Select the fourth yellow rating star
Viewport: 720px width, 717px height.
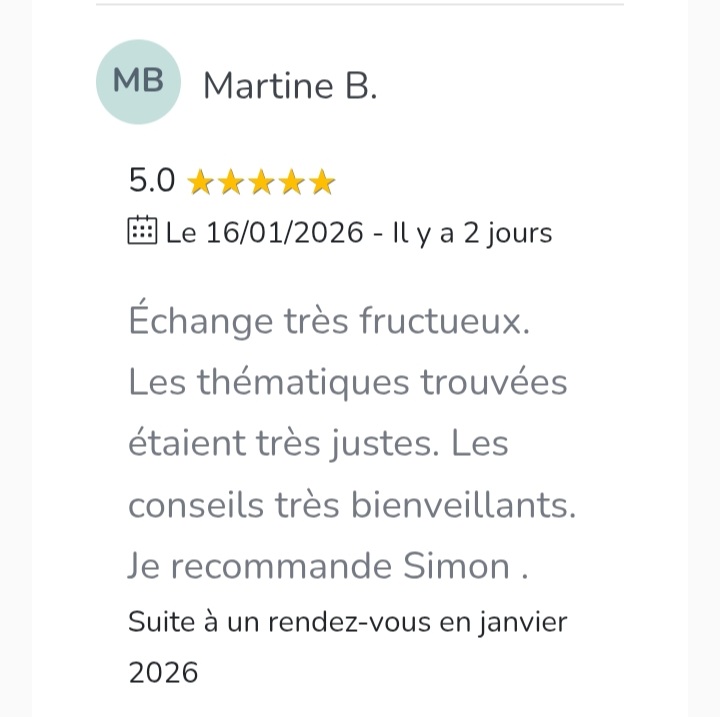(291, 182)
